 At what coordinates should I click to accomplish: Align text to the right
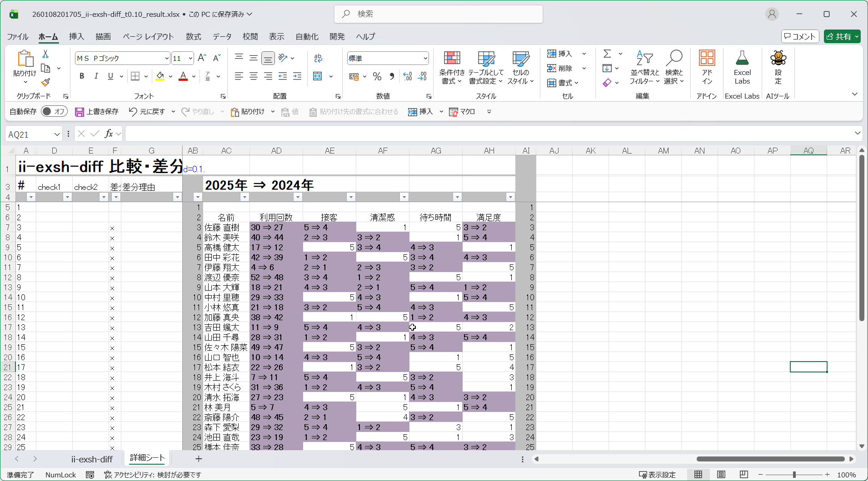tap(268, 76)
